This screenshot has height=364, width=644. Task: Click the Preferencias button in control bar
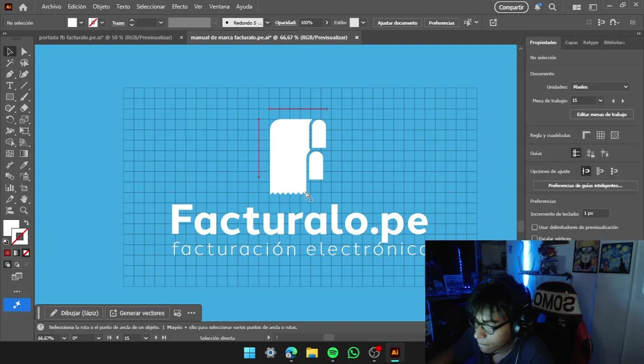pos(441,23)
